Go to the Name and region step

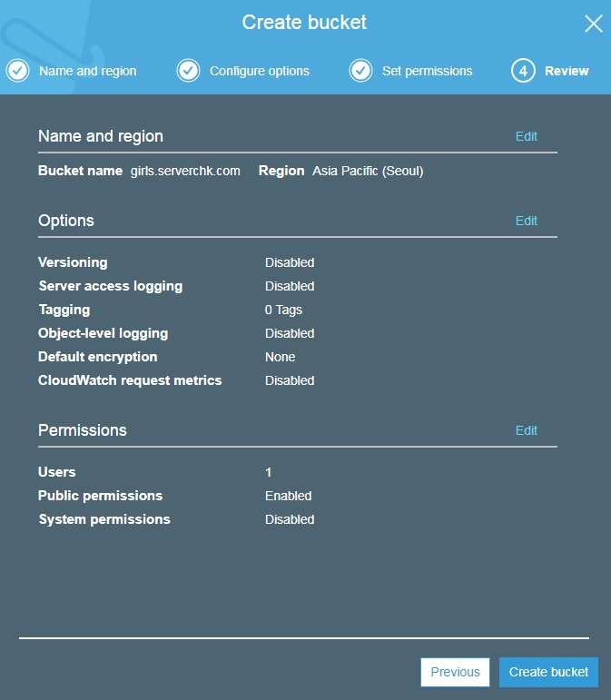(x=88, y=71)
